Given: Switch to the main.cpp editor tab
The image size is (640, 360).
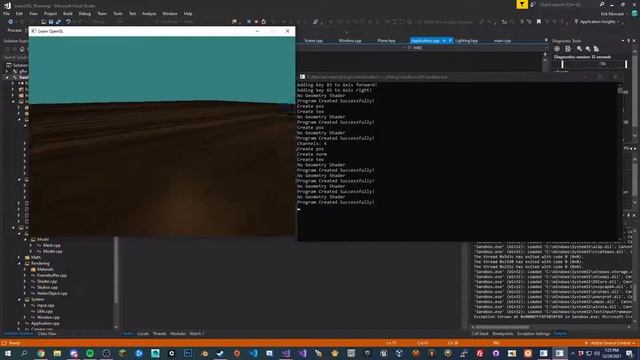Looking at the screenshot, I should [x=502, y=41].
